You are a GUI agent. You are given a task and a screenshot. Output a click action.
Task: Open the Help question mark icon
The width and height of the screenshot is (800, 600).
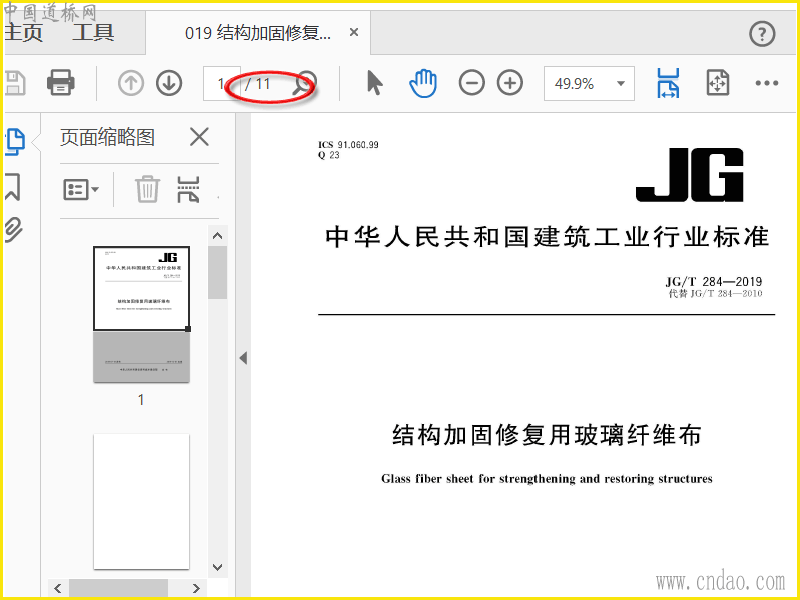point(762,34)
